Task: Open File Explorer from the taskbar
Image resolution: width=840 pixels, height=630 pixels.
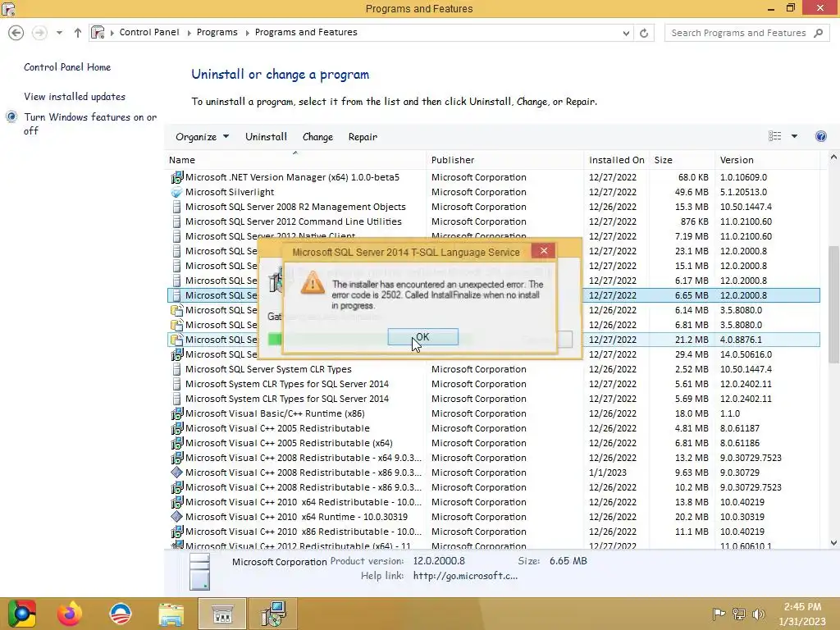Action: 171,614
